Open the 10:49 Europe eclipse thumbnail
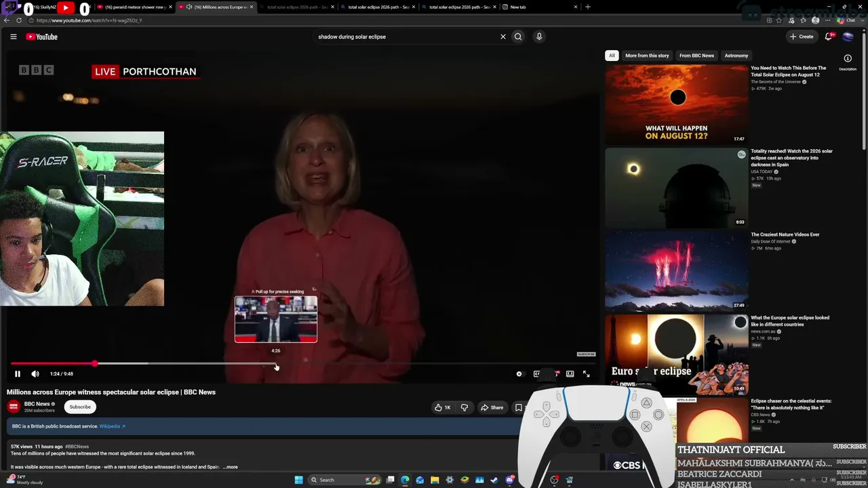Viewport: 868px width, 488px height. coord(676,353)
